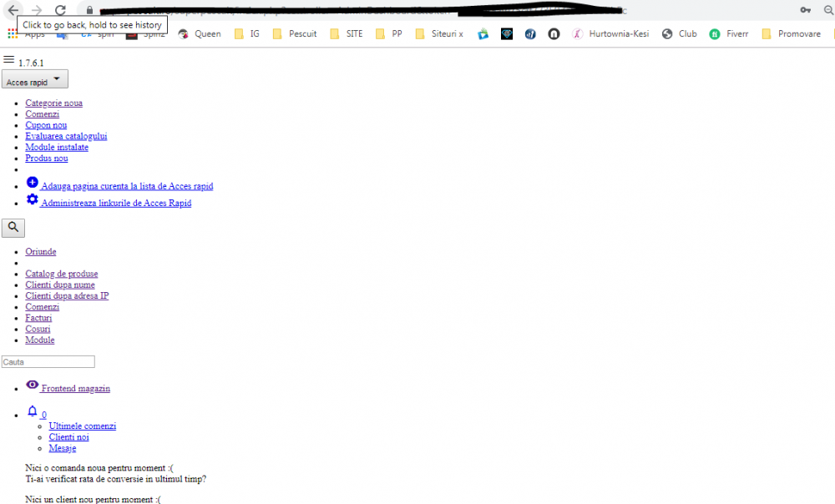
Task: Click the eye icon next to Frontend magazin
Action: click(x=33, y=385)
